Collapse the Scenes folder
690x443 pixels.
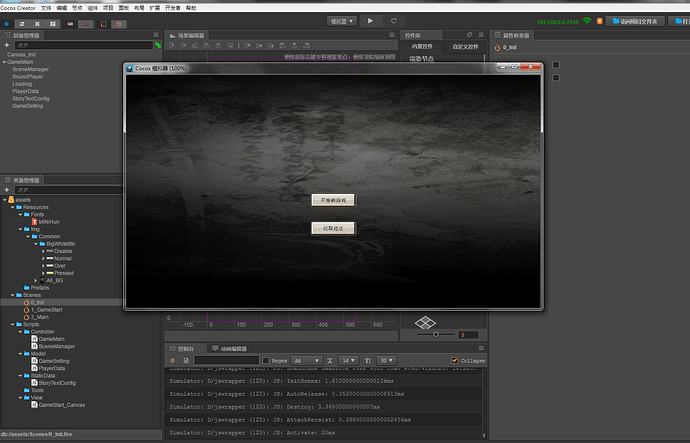[x=12, y=295]
